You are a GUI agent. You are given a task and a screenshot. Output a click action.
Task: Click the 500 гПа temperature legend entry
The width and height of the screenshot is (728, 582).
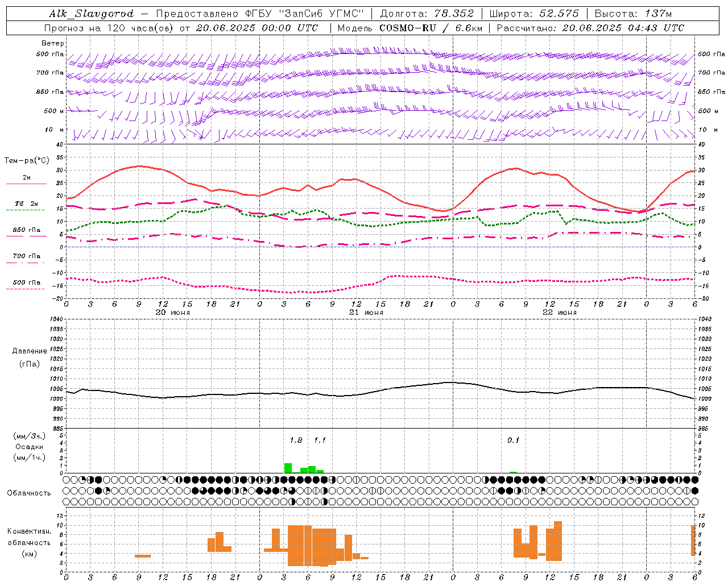tap(26, 282)
